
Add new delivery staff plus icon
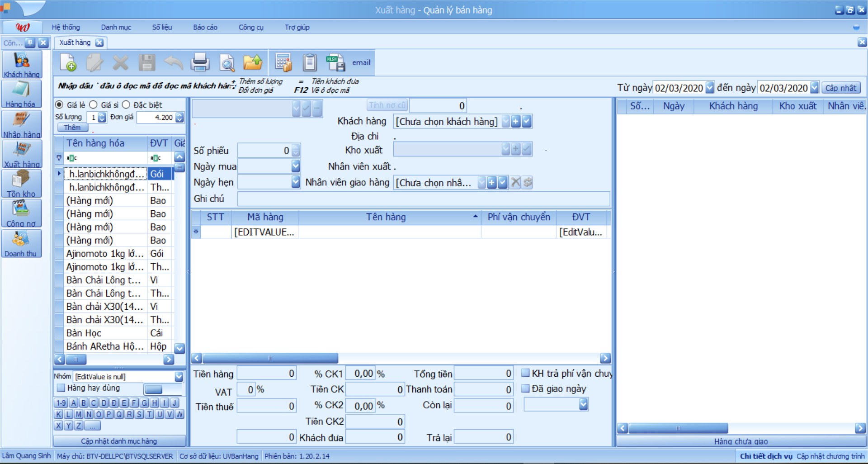point(492,182)
